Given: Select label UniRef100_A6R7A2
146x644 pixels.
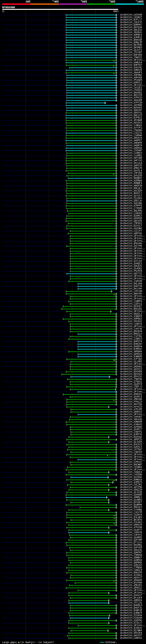Looking at the screenshot, I should (x=131, y=233).
